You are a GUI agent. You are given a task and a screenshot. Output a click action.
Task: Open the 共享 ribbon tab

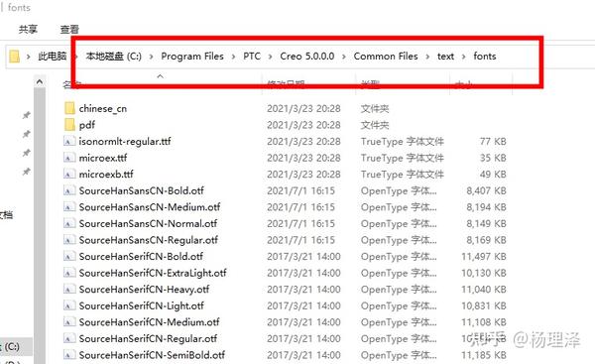[28, 29]
